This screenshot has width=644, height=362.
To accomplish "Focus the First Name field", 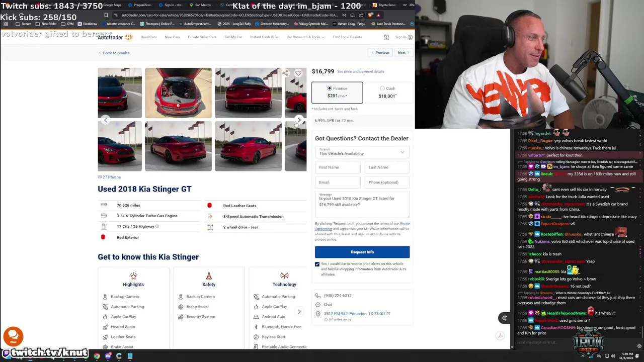I will [x=338, y=167].
